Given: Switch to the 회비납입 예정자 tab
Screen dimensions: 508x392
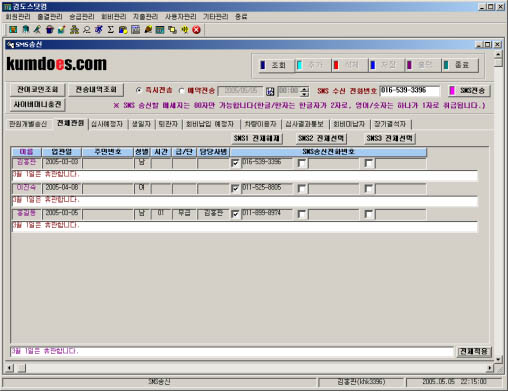Looking at the screenshot, I should pos(210,124).
